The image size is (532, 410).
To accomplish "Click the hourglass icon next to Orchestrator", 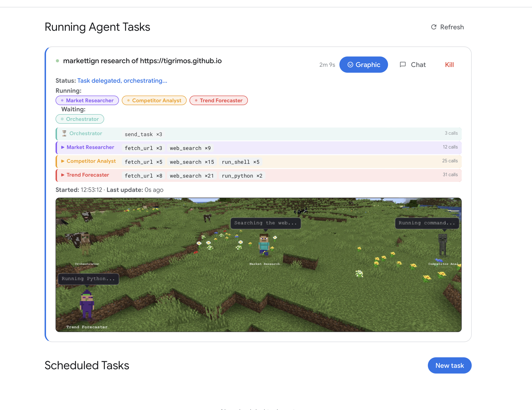I will click(64, 133).
